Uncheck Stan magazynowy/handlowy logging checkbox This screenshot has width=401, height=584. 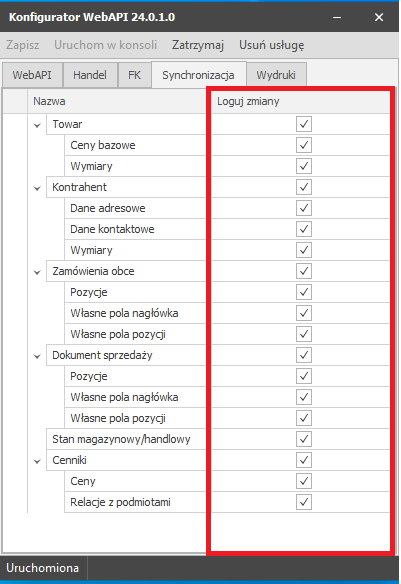304,439
